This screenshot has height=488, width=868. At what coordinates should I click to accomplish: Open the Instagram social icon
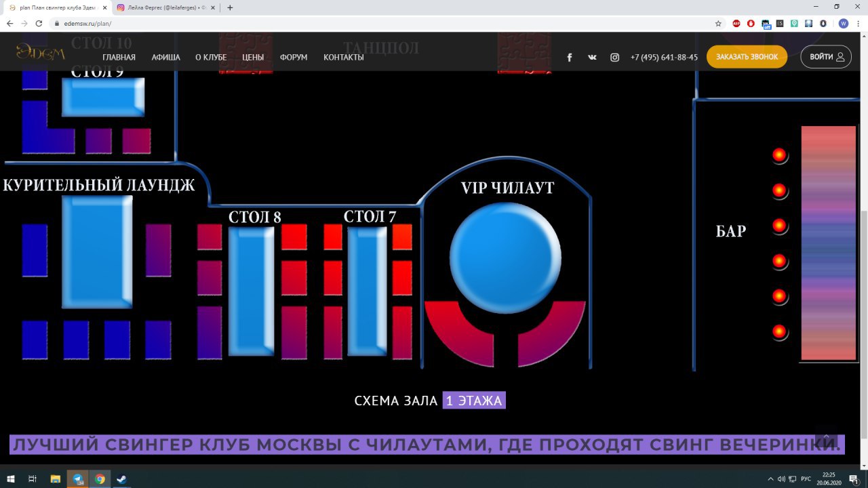pyautogui.click(x=614, y=58)
